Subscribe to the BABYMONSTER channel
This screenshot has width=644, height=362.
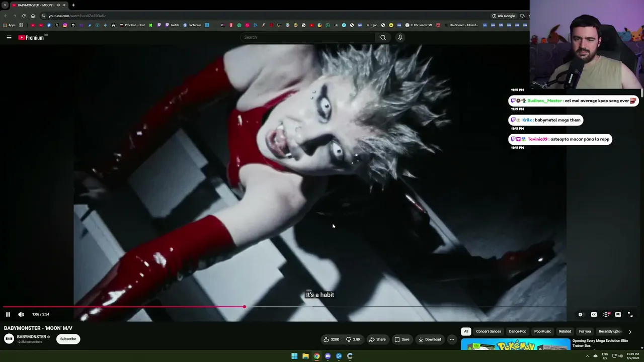coord(68,339)
